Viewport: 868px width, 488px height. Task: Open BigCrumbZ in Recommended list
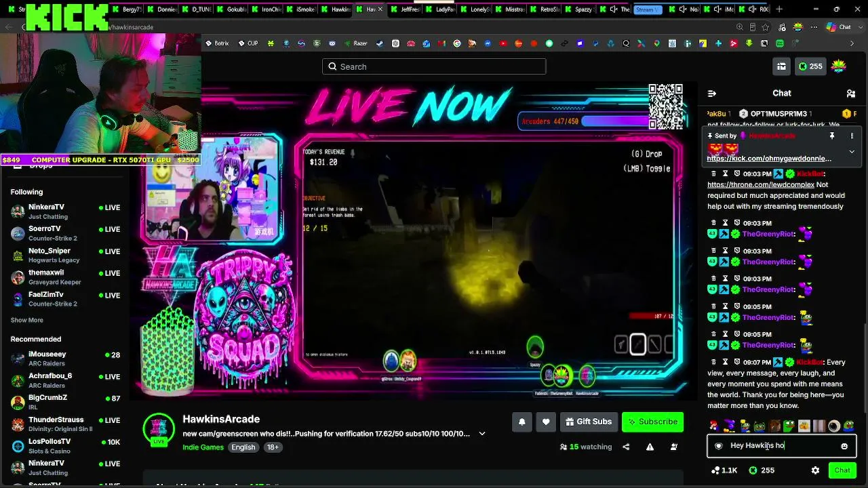point(65,402)
